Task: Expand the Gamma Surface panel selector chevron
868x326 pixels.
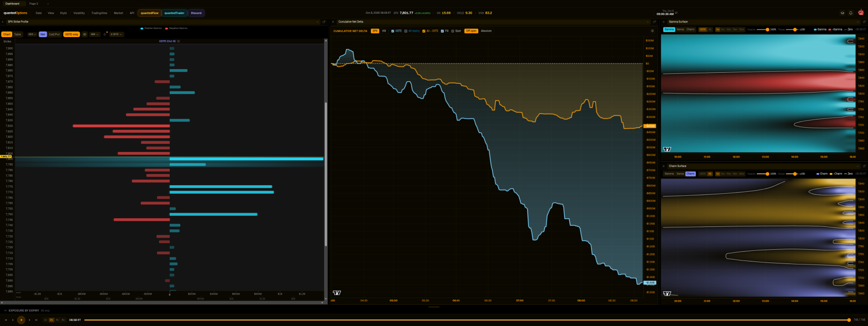Action: click(858, 22)
